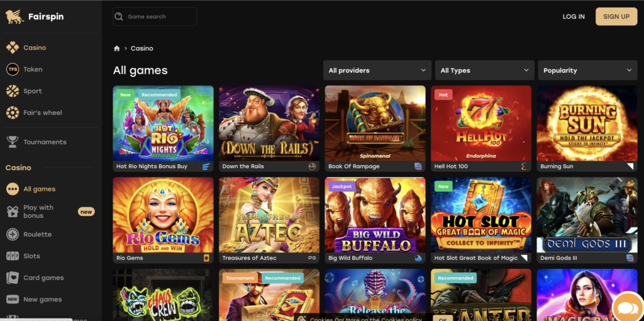Select Slots category

(x=31, y=256)
